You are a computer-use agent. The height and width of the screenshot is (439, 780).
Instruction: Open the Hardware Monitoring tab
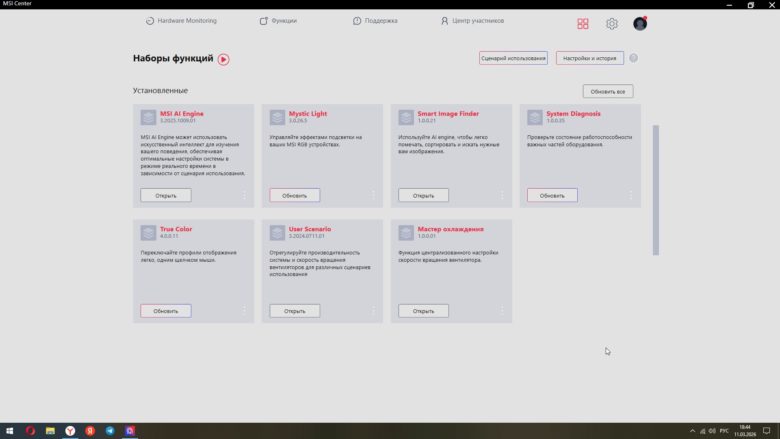click(181, 21)
